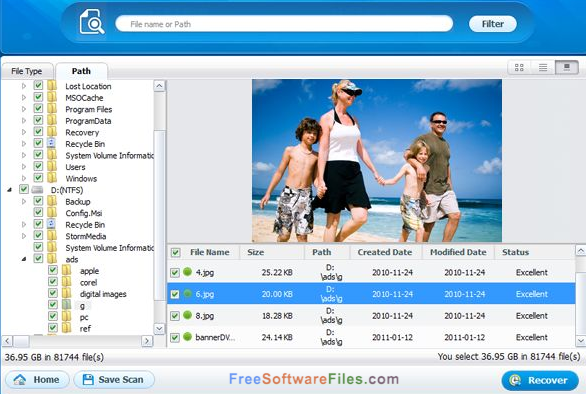This screenshot has width=586, height=394.
Task: Click the MSOCache folder icon
Action: [x=52, y=98]
